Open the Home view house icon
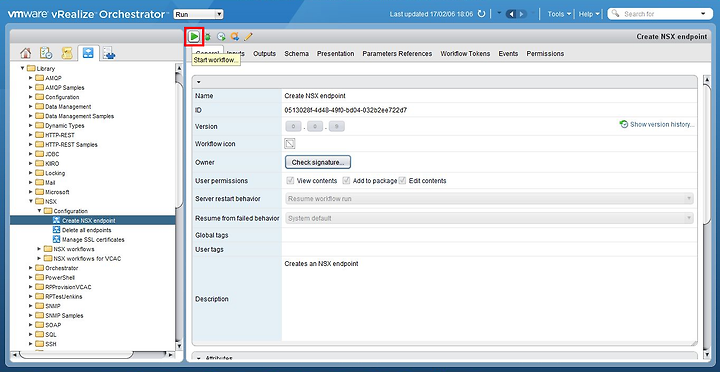The height and width of the screenshot is (372, 720). pos(26,53)
